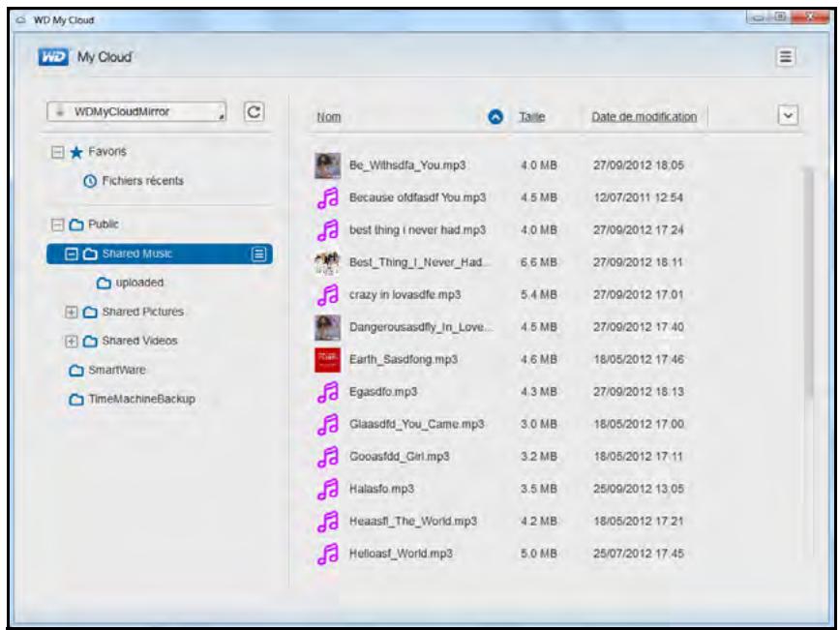Select crazy in lovasdfe.mp3
Image resolution: width=840 pixels, height=630 pixels.
[405, 294]
